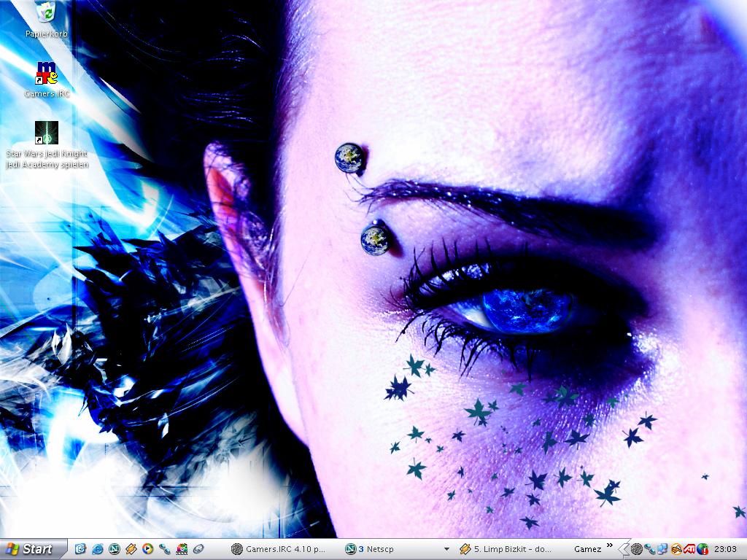This screenshot has width=747, height=560.
Task: Launch Internet Explorer from Quick Launch
Action: coord(97,549)
